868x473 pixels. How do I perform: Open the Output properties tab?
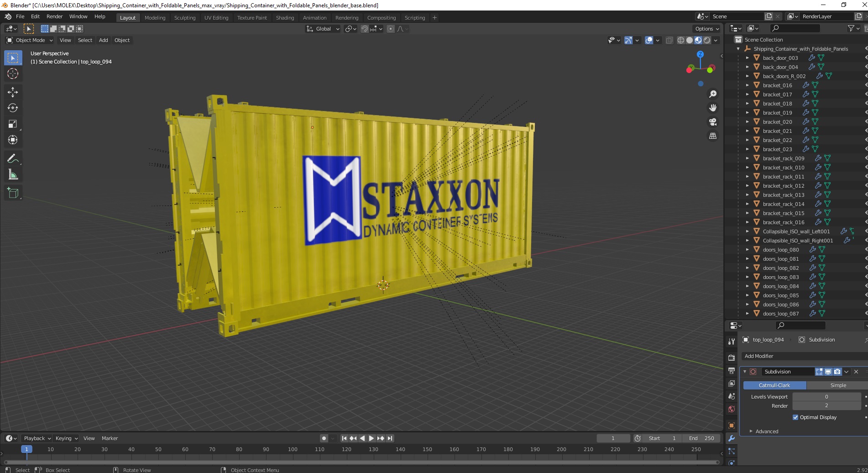point(732,370)
